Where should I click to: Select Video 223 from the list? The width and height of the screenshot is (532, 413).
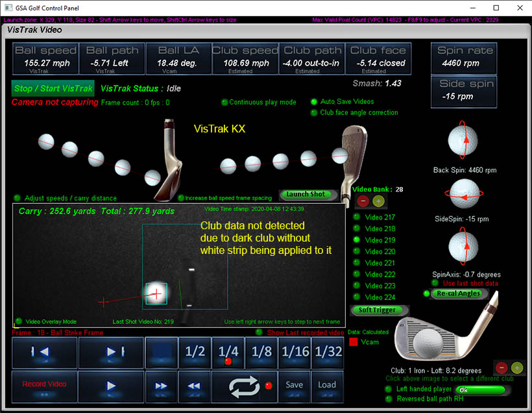click(374, 286)
